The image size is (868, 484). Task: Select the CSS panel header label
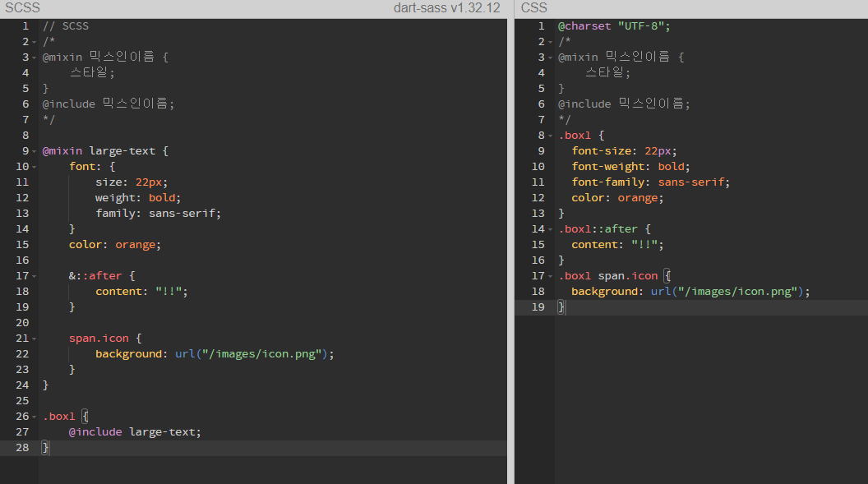[x=533, y=7]
